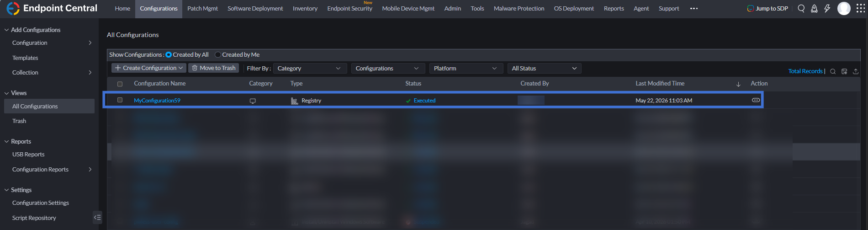Image resolution: width=868 pixels, height=230 pixels.
Task: Open the Support tab
Action: (669, 8)
